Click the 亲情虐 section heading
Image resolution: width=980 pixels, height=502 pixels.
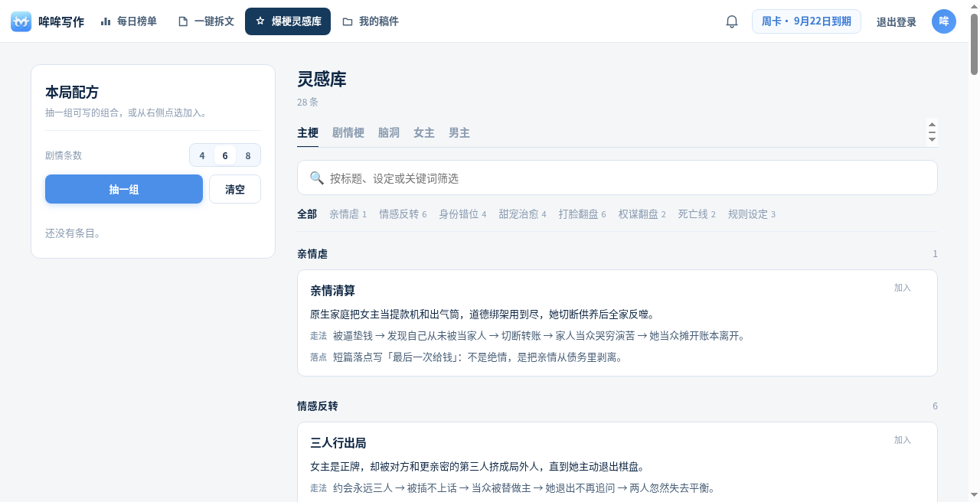click(x=312, y=254)
